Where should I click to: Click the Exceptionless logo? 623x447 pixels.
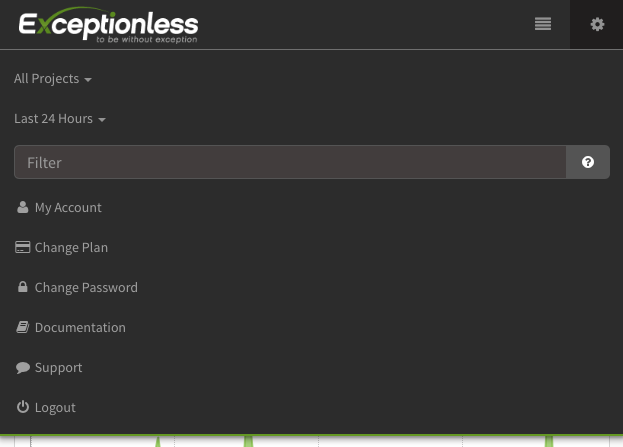(x=108, y=25)
